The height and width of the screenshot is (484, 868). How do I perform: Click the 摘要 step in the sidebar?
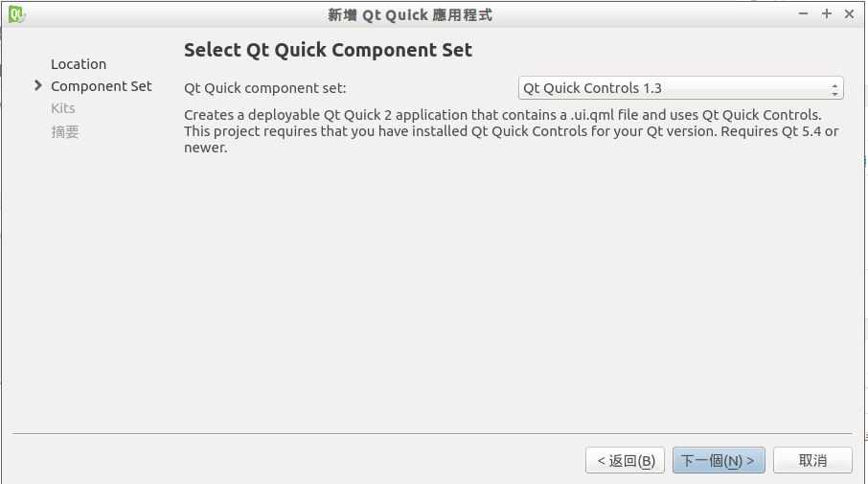[x=65, y=132]
